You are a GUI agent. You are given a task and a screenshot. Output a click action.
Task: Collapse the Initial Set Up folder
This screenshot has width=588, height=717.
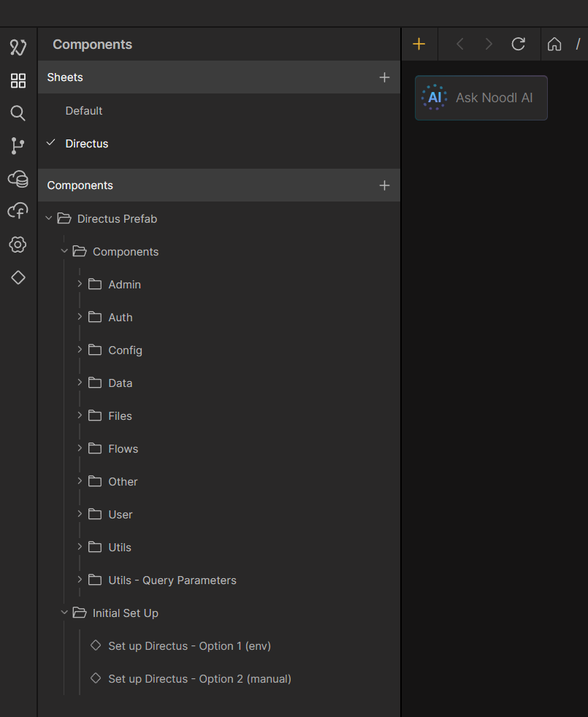pos(64,613)
